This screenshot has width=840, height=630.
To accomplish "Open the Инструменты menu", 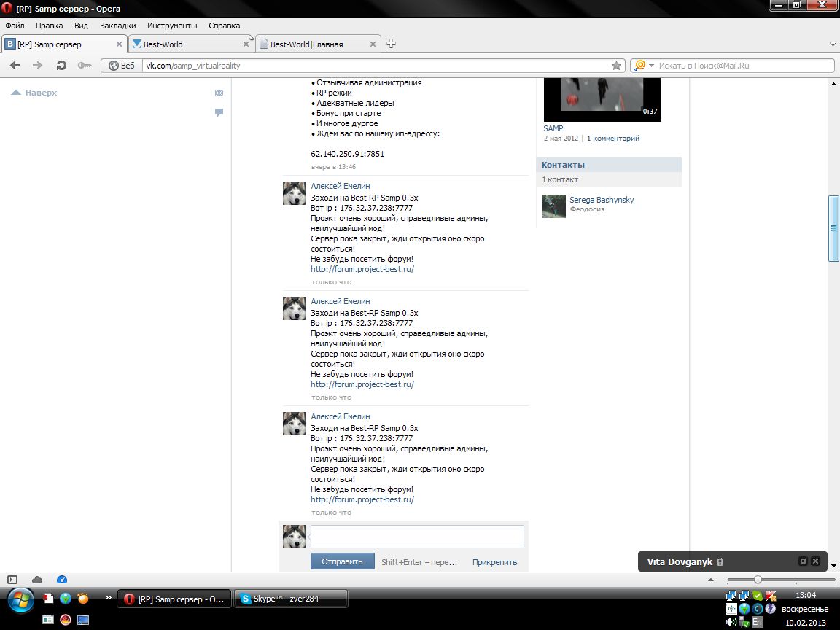I will pyautogui.click(x=172, y=26).
